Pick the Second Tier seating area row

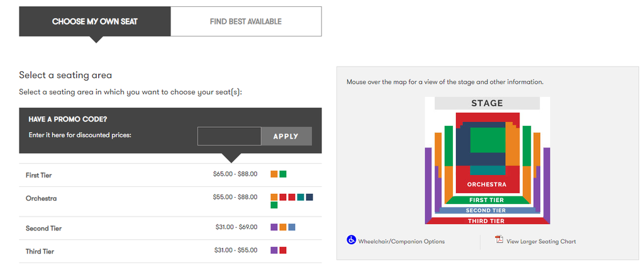tap(170, 228)
